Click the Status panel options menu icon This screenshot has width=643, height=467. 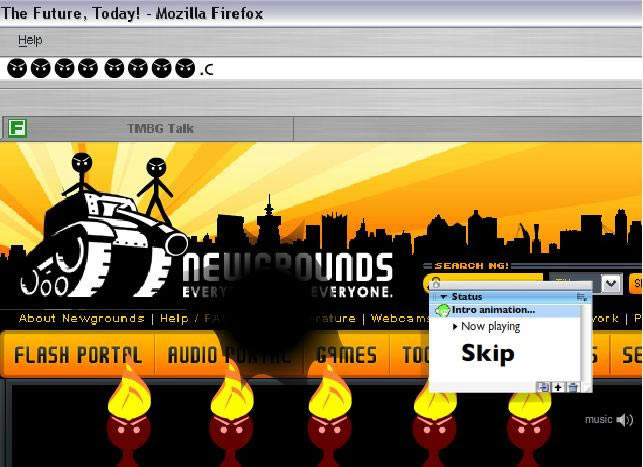coord(582,297)
